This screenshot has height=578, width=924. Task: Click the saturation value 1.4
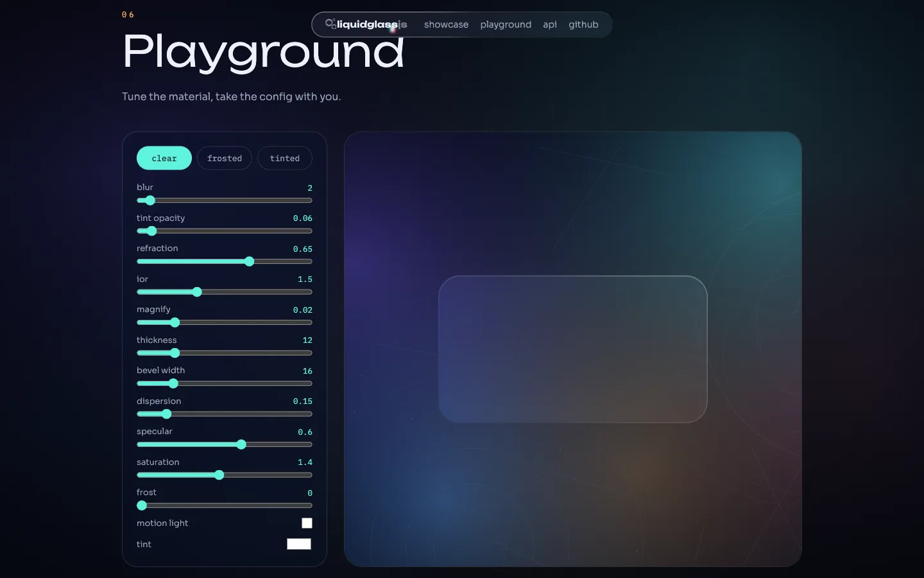[x=305, y=462]
